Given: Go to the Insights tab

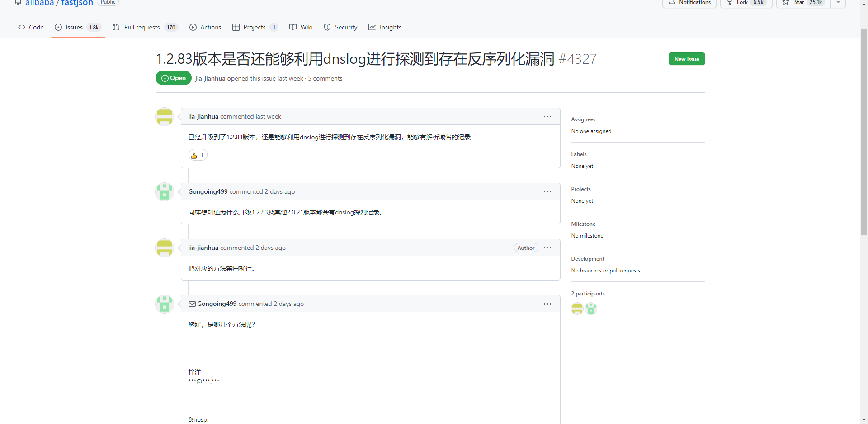Looking at the screenshot, I should (385, 28).
